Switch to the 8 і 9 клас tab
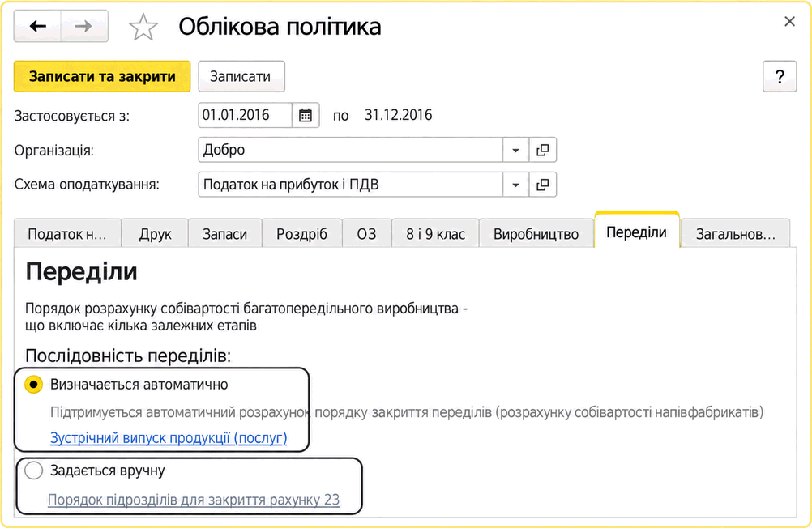The image size is (812, 528). (x=435, y=234)
